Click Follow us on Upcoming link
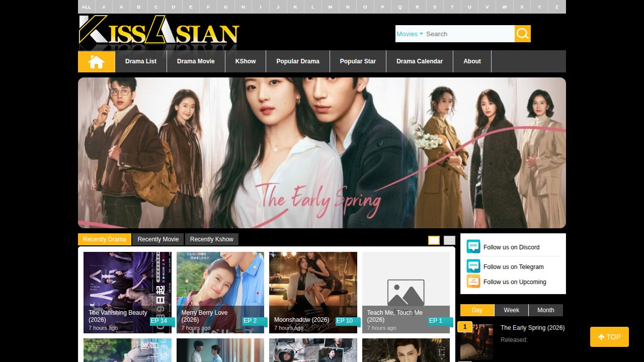Screen dimensions: 644x362 pyautogui.click(x=515, y=282)
